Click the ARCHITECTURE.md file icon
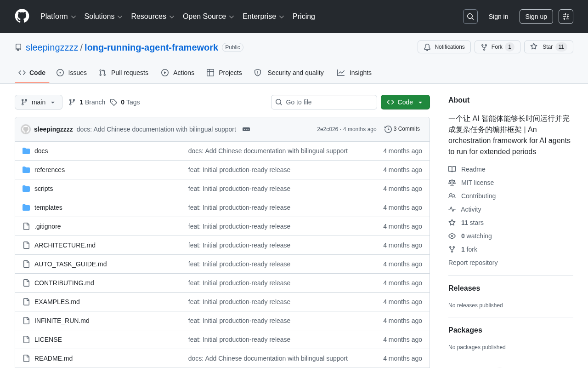Image resolution: width=588 pixels, height=368 pixels. (26, 245)
